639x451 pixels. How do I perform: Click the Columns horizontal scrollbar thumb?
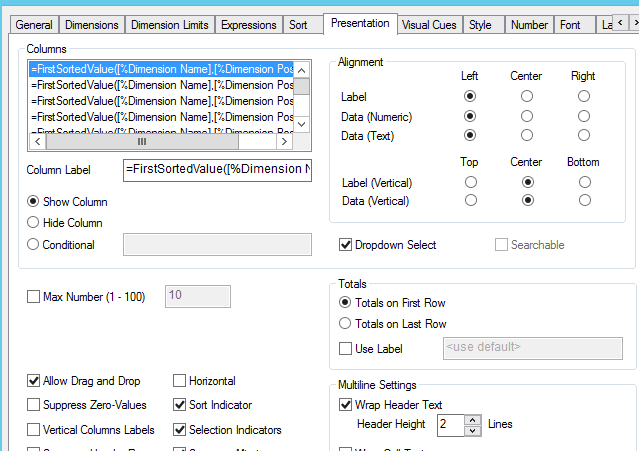pos(142,142)
